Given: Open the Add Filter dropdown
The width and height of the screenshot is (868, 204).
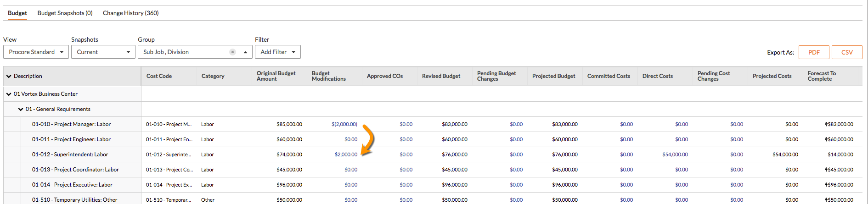Looking at the screenshot, I should tap(278, 52).
